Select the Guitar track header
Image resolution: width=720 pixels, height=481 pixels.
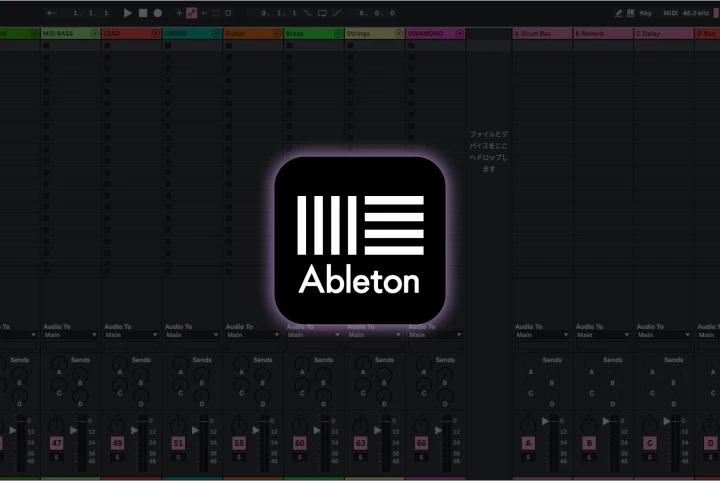coord(253,34)
